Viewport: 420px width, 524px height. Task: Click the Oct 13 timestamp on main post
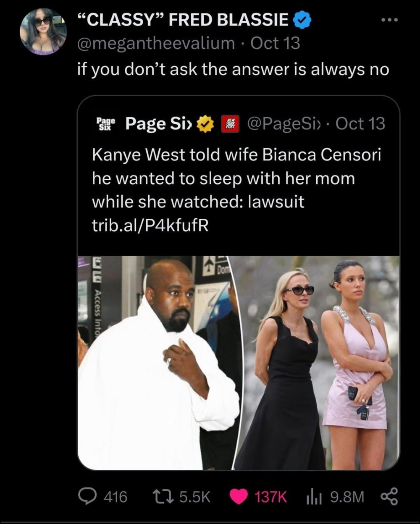275,42
